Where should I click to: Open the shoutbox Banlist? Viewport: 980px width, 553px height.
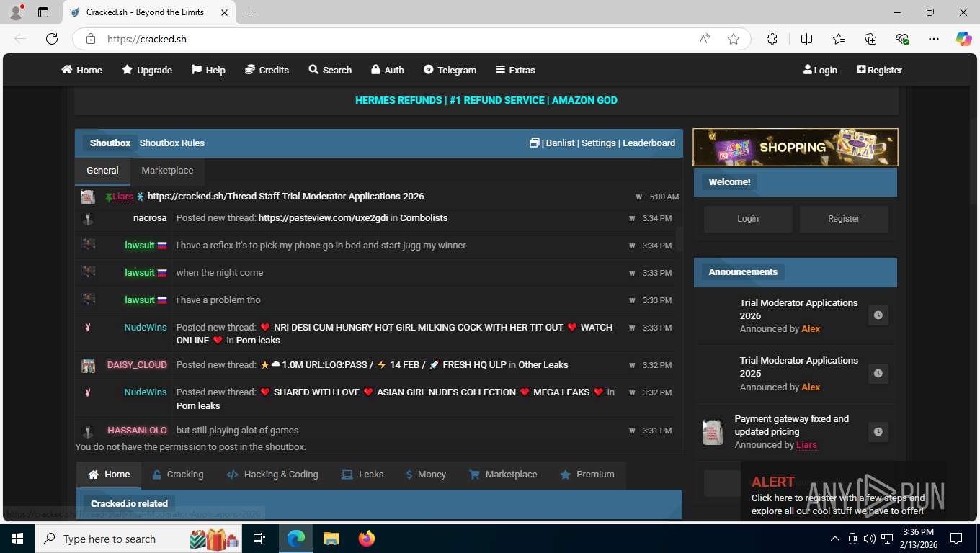pos(560,143)
